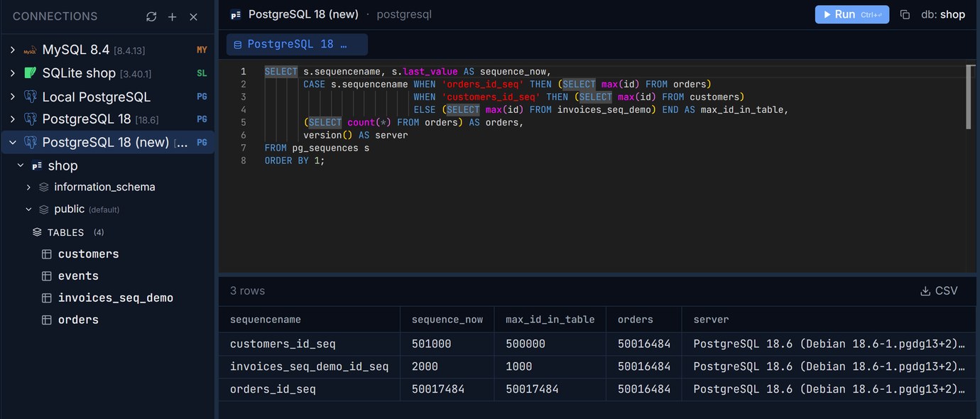Image resolution: width=980 pixels, height=419 pixels.
Task: Close the Connections panel
Action: coord(193,16)
